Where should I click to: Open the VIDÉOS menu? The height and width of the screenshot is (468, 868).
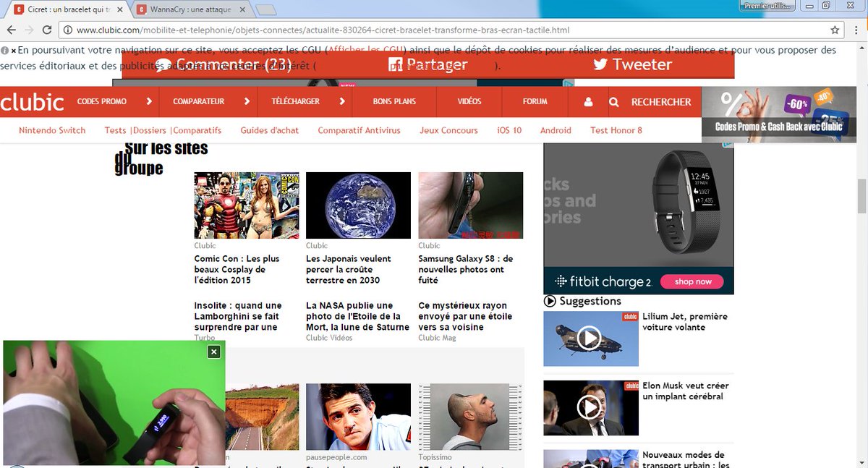(469, 102)
